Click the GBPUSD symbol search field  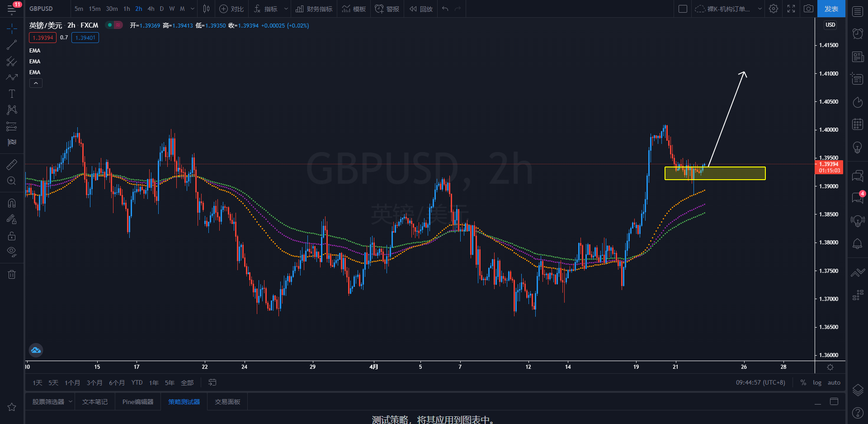pos(41,9)
